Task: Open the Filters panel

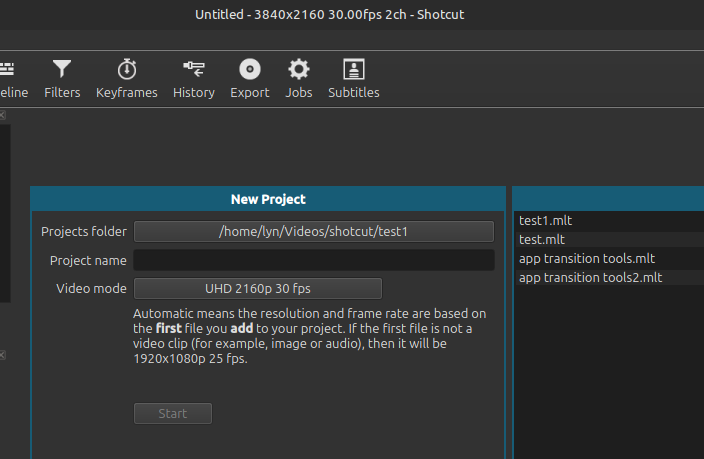Action: click(62, 79)
